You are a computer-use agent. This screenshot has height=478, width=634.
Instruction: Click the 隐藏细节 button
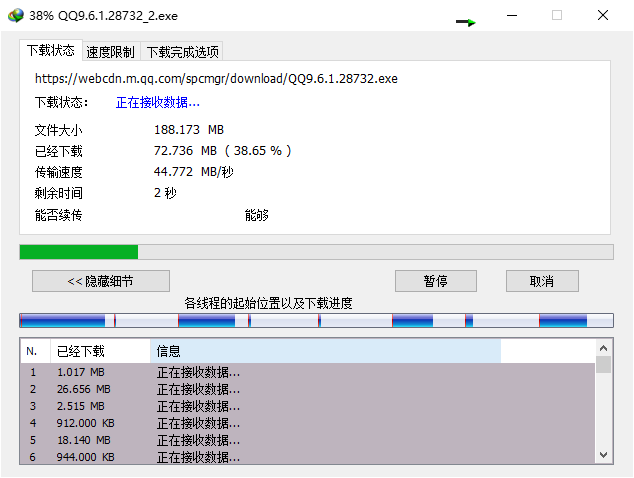pyautogui.click(x=101, y=281)
